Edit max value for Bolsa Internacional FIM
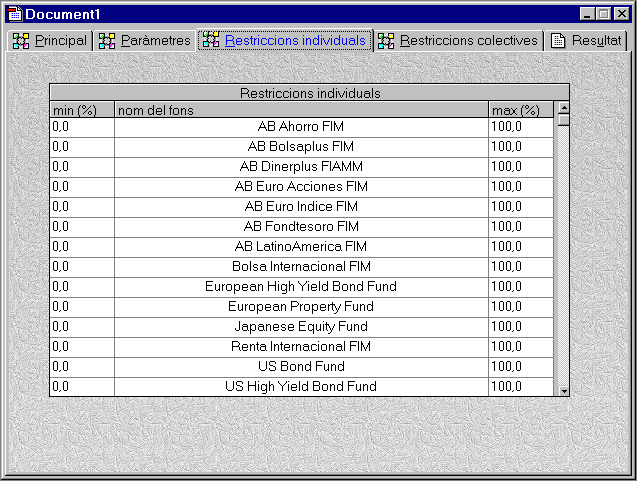The width and height of the screenshot is (637, 481). point(521,267)
